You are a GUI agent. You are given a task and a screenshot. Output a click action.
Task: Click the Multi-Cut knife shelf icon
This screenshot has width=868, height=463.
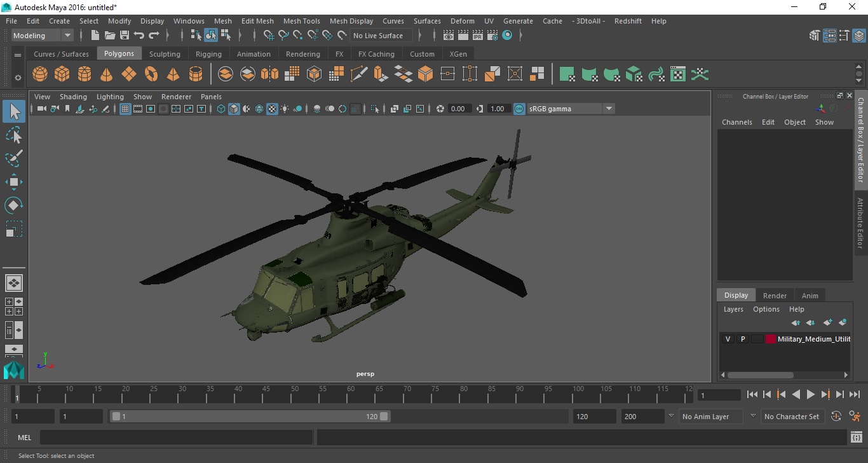pos(359,74)
